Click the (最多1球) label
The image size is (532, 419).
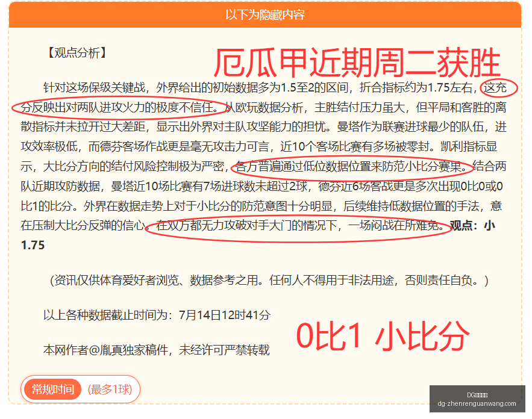(x=110, y=389)
